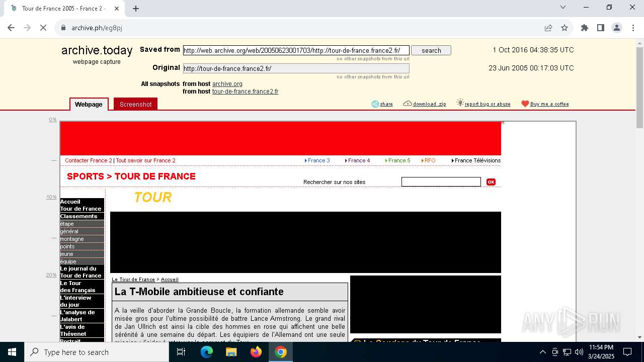Click the download .zip link
Viewport: 644px width, 362px height.
click(425, 104)
